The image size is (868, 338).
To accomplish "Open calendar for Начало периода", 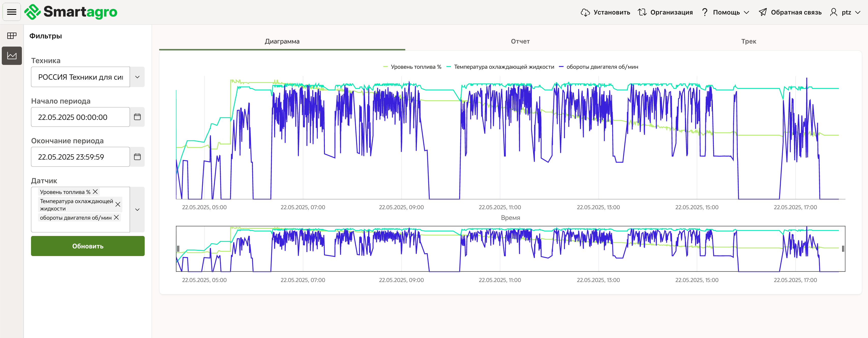I will 137,117.
